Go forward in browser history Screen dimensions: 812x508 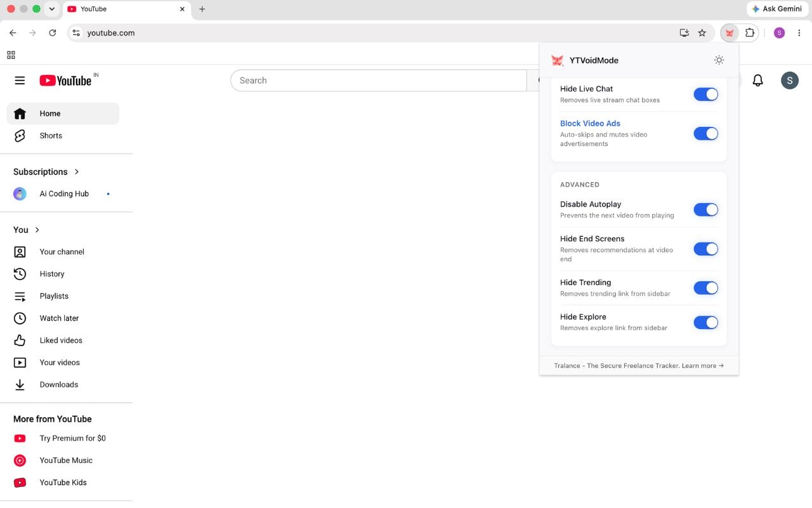pyautogui.click(x=33, y=33)
